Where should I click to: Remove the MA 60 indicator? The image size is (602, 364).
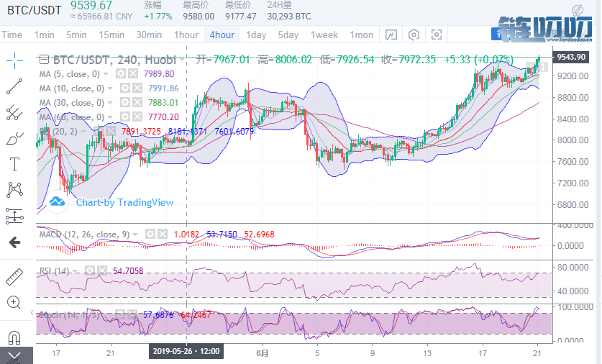pos(137,117)
